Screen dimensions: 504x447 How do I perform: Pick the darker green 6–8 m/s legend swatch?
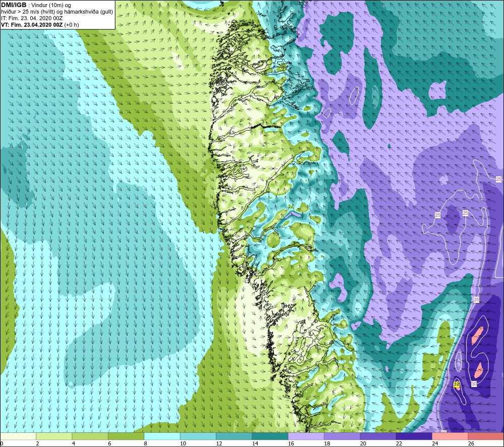pos(126,436)
